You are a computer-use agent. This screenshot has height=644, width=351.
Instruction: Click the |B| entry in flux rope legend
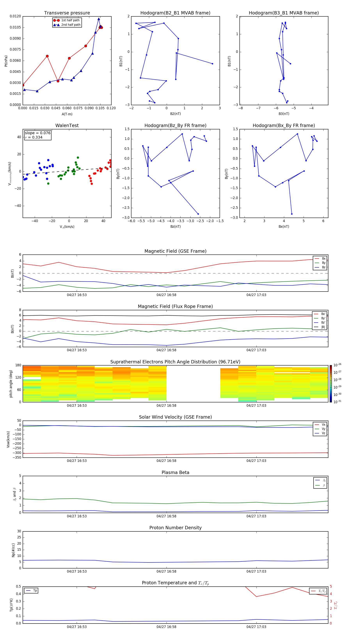coord(320,327)
